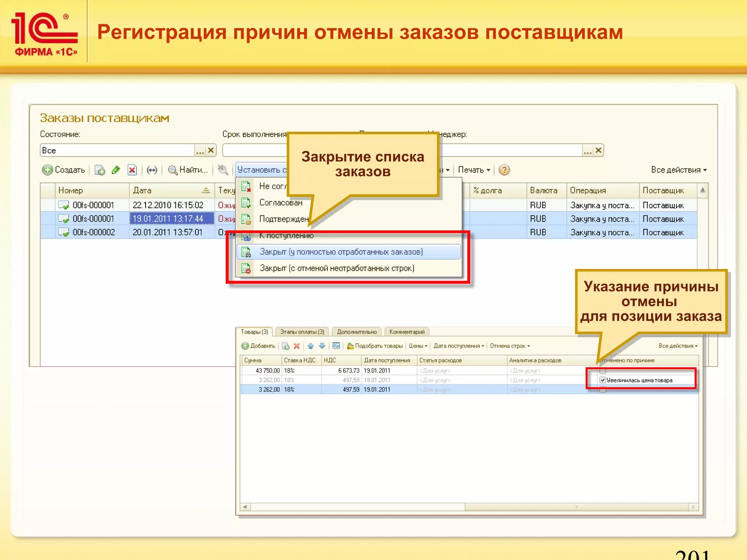Click the Создать button label
The height and width of the screenshot is (560, 747).
[x=70, y=170]
